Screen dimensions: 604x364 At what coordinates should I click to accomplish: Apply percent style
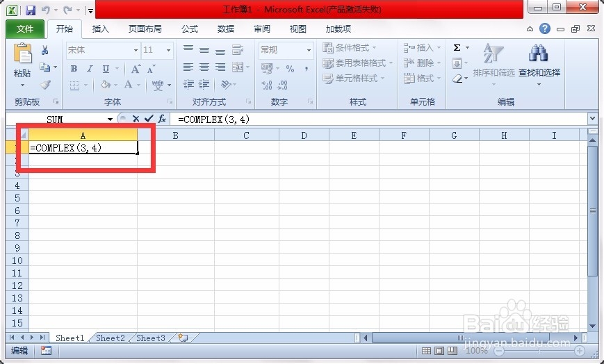[x=290, y=69]
